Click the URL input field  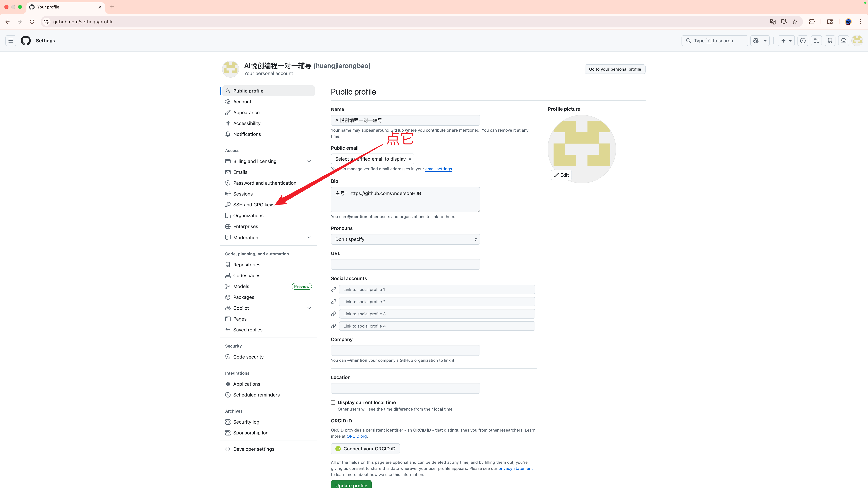tap(405, 264)
